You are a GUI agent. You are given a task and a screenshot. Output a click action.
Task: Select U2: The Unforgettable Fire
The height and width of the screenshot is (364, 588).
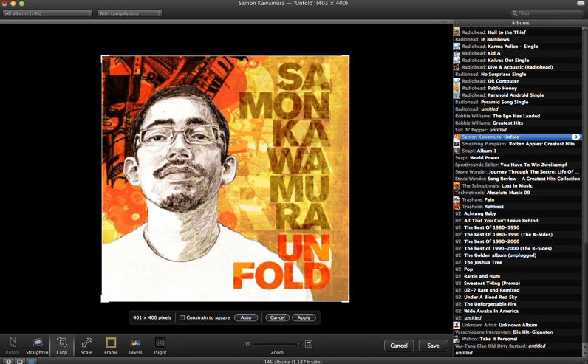(518, 304)
